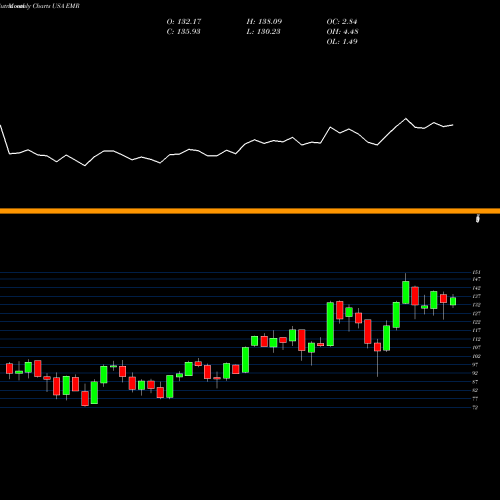Click the 77 price axis label

click(475, 399)
